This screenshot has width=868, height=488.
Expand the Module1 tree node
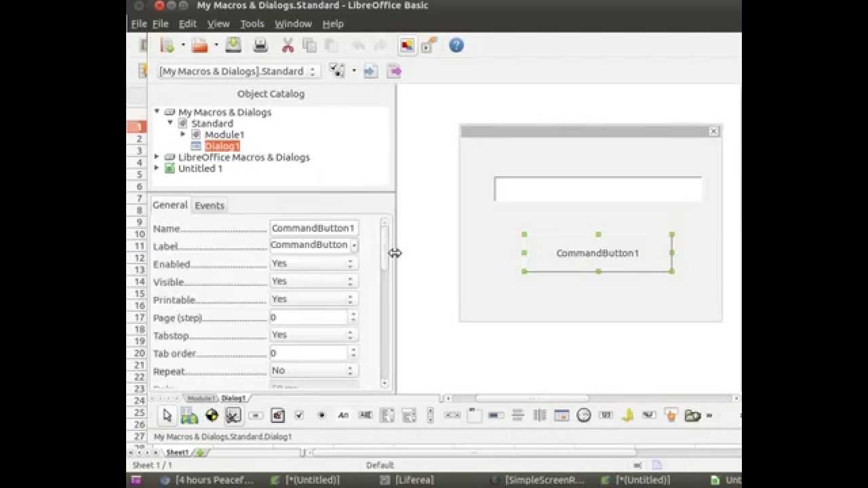tap(183, 134)
